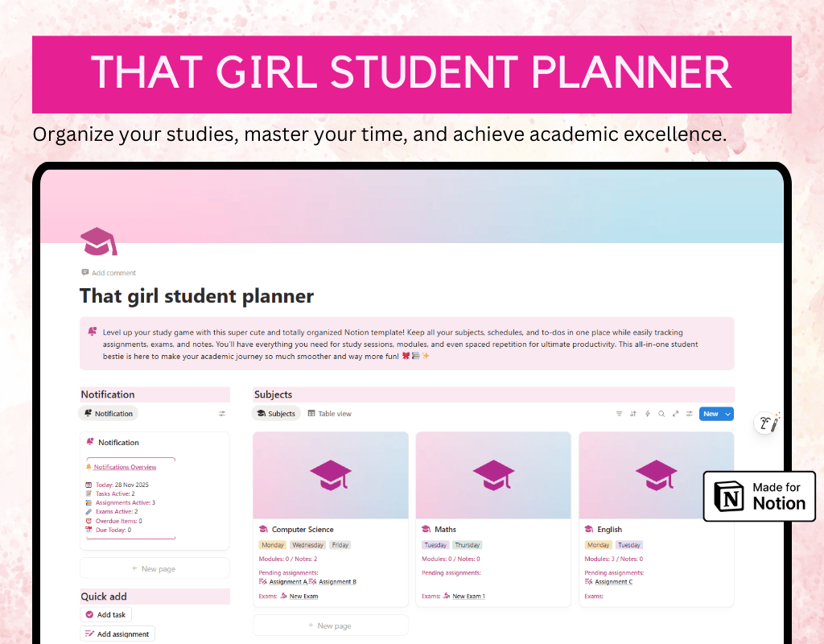
Task: Click the graduation cap page icon above title
Action: [99, 241]
